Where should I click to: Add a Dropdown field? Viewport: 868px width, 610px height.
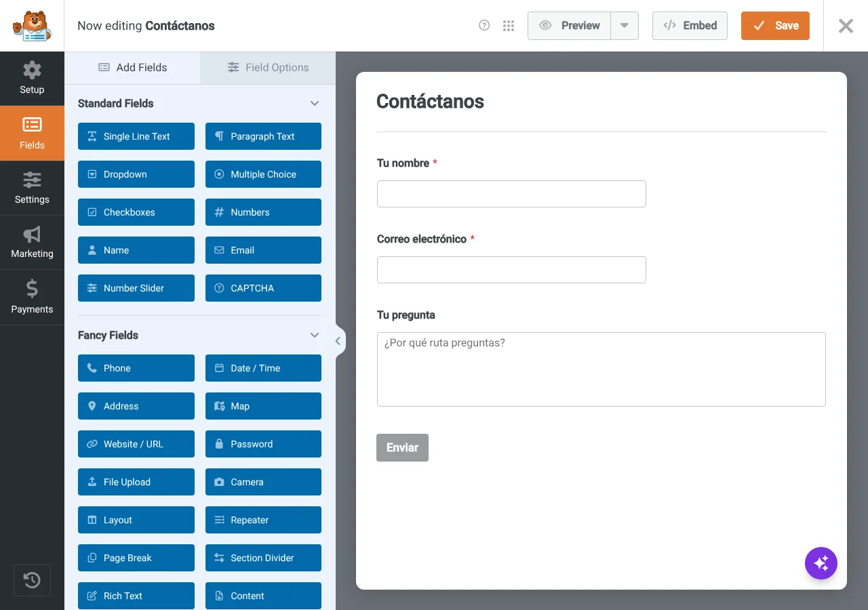tap(136, 174)
